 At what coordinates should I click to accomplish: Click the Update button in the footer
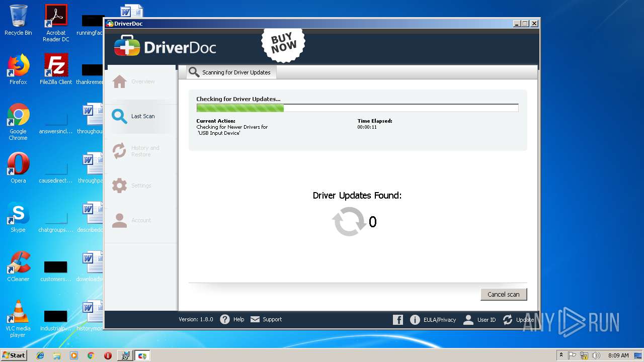click(518, 320)
